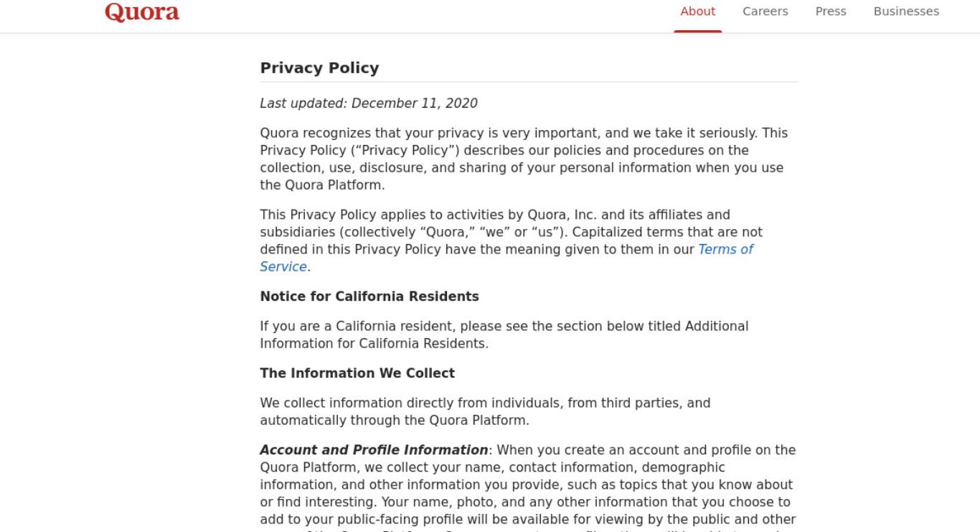
Task: Select the Last updated date line
Action: point(369,103)
